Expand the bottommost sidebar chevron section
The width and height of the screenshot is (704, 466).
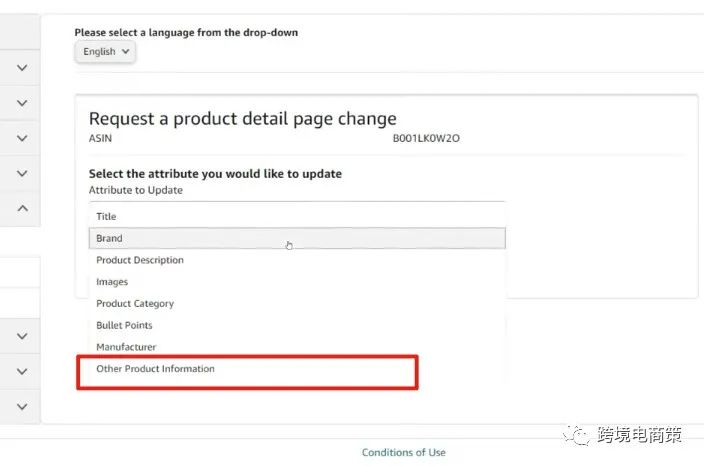tap(22, 407)
